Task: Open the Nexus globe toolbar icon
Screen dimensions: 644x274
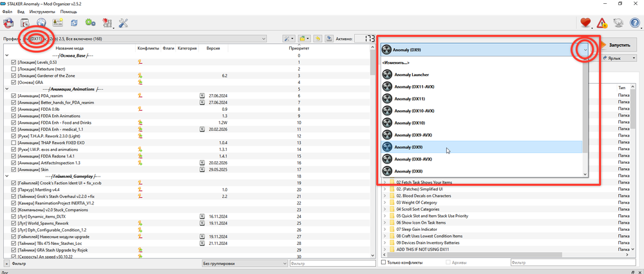Action: tap(41, 23)
